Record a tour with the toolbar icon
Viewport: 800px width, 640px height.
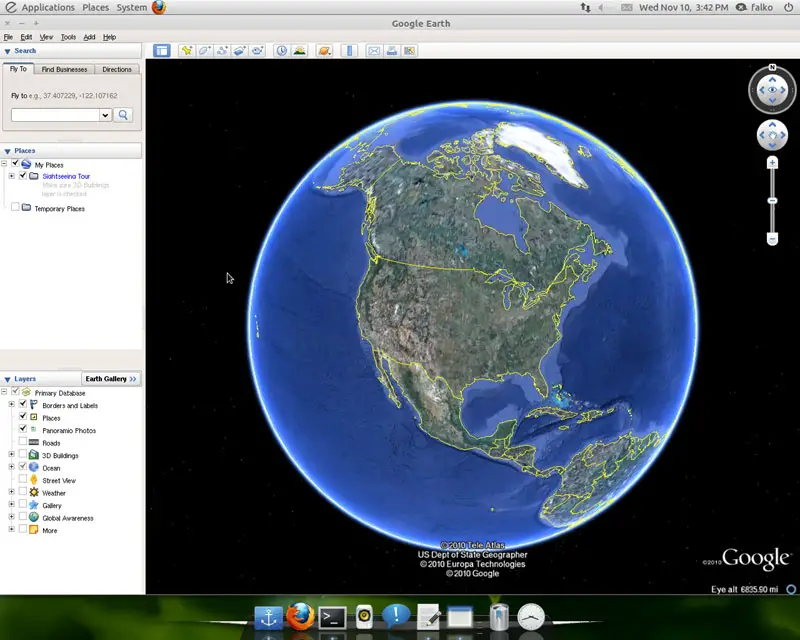(257, 51)
